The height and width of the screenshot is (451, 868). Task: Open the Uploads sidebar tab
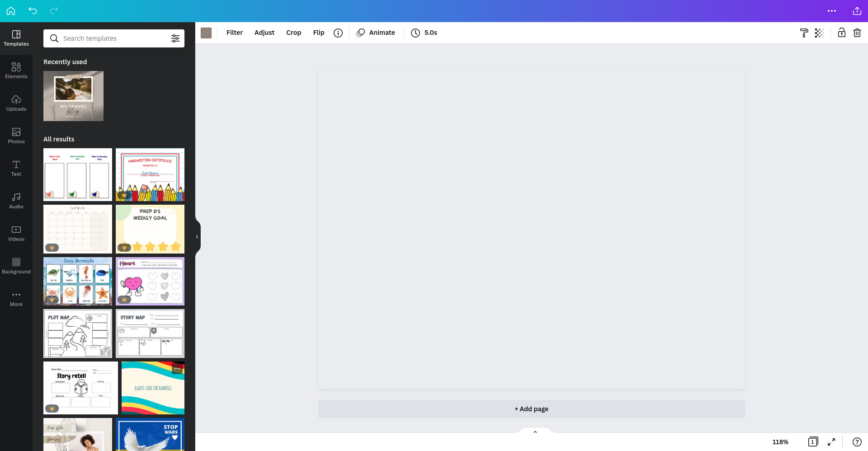click(16, 103)
